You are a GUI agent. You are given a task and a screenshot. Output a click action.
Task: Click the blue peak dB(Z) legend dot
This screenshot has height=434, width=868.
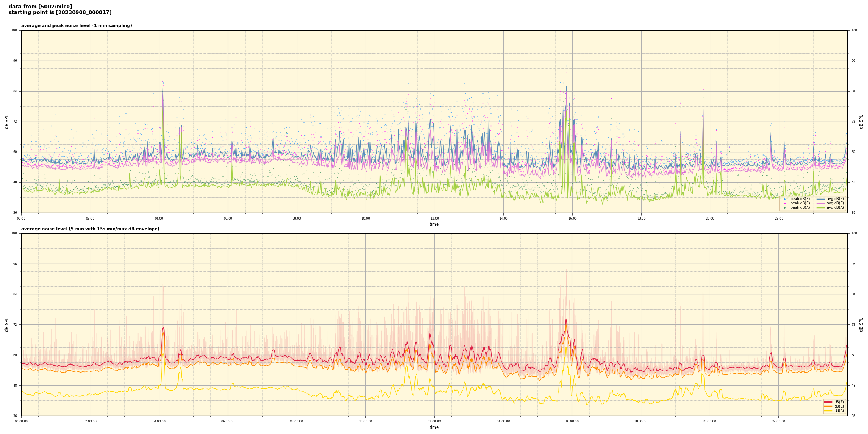784,199
